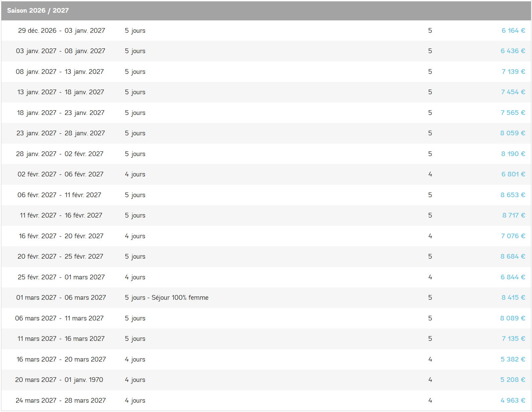This screenshot has width=532, height=412.
Task: Select the 25 févr. 2027 - 01 mars 2027 dates
Action: [61, 277]
